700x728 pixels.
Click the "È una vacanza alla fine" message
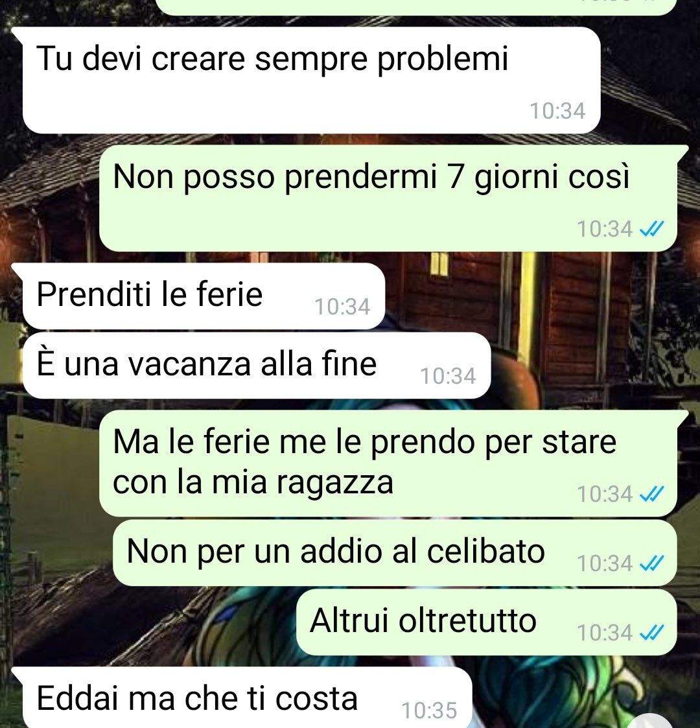point(257,366)
